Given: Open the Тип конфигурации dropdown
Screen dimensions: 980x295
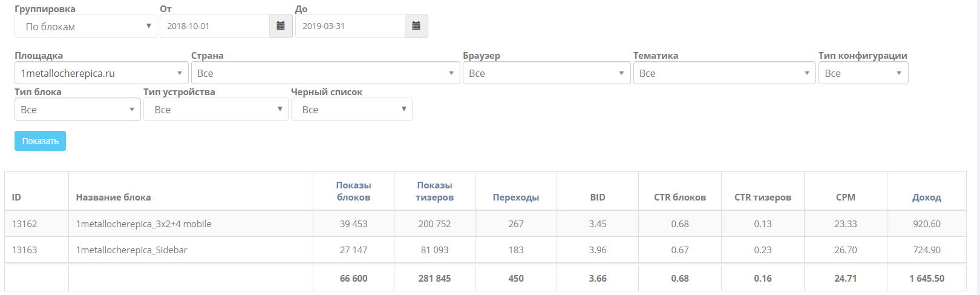Looking at the screenshot, I should [x=863, y=73].
